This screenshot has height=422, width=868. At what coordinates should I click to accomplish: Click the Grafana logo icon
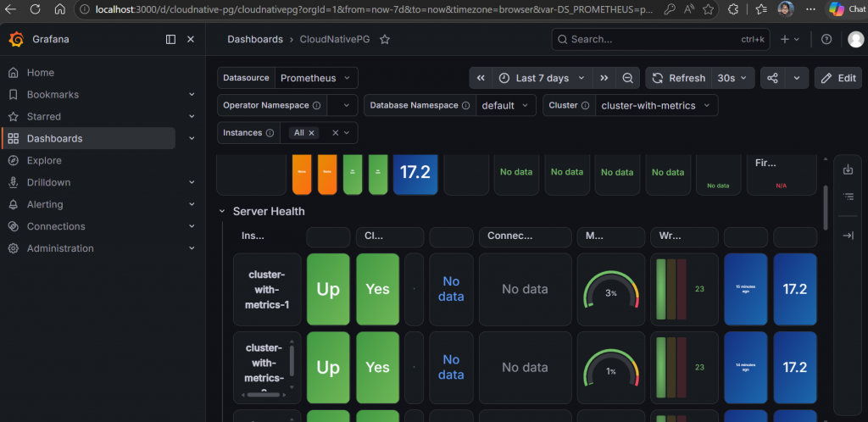tap(16, 39)
